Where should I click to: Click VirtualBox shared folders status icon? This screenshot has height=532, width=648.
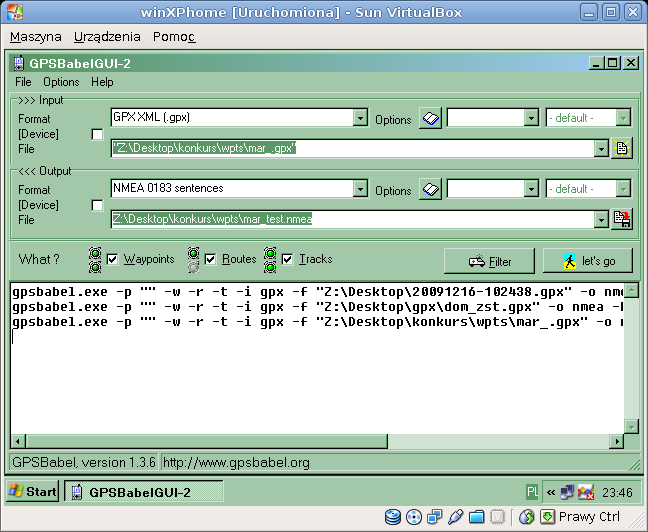point(476,517)
